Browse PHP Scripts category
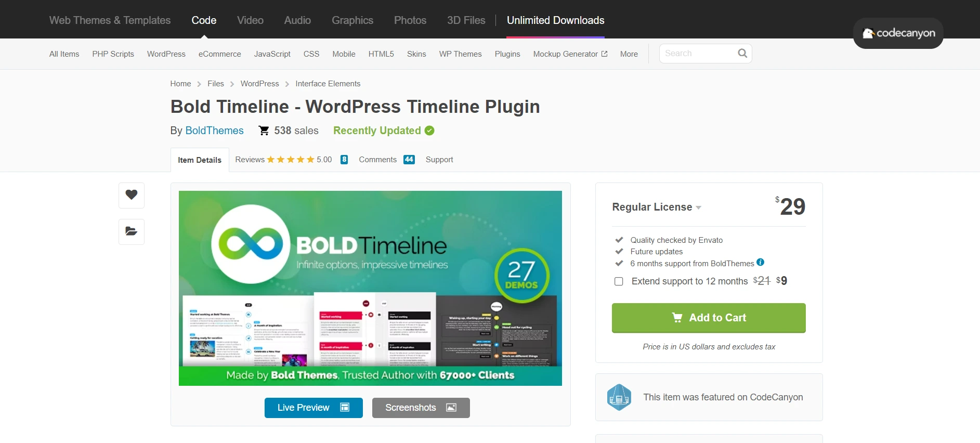The height and width of the screenshot is (443, 980). 113,54
